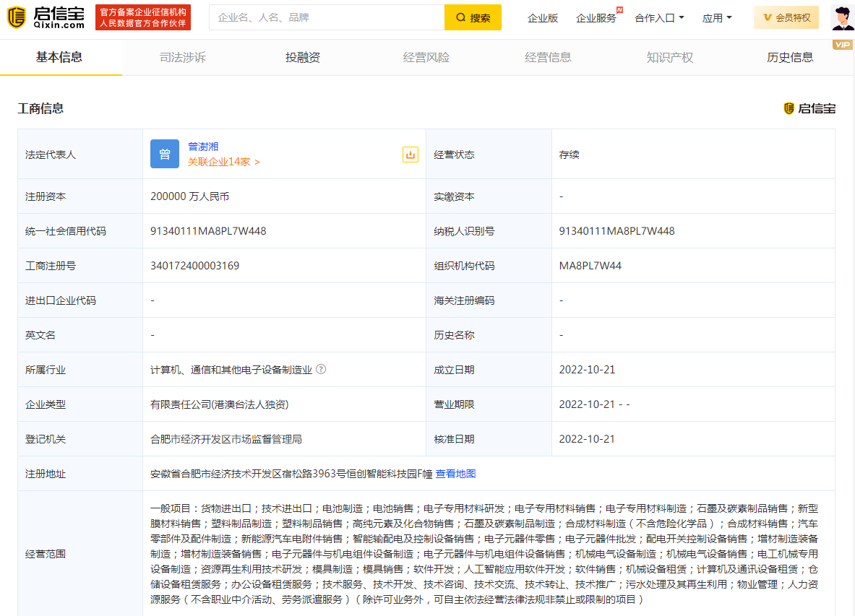Switch to the 经营信息 tab
The image size is (855, 616).
[548, 57]
